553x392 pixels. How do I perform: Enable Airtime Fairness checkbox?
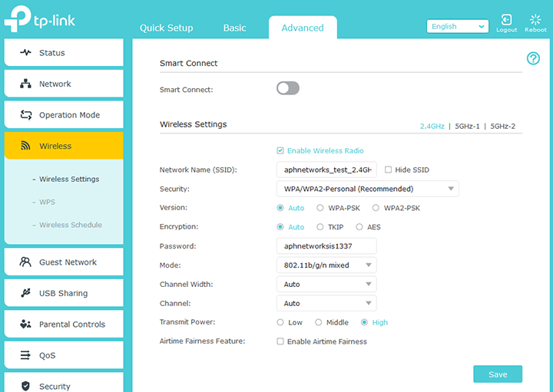coord(280,341)
